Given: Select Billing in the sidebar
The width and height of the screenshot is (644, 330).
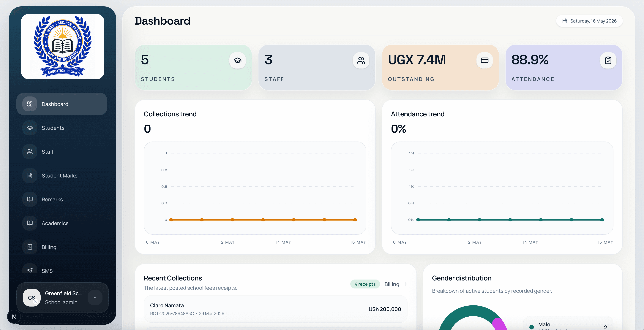Looking at the screenshot, I should click(x=62, y=247).
